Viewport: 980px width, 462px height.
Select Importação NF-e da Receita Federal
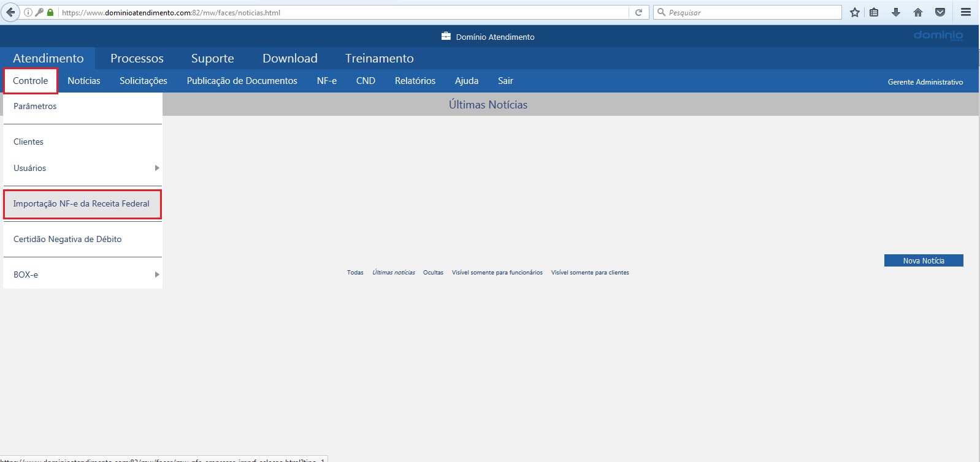83,204
